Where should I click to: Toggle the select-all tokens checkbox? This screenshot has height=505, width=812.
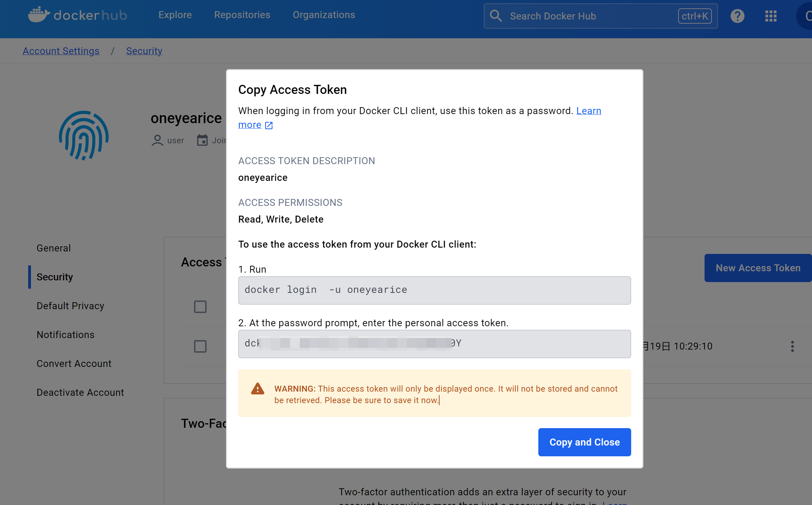200,307
